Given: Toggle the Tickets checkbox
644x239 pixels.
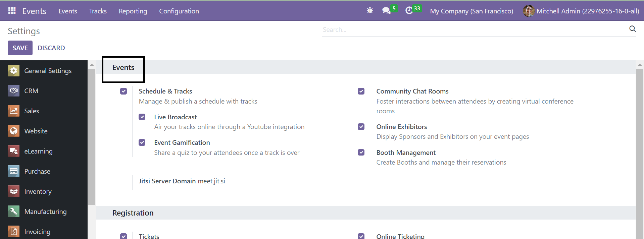Looking at the screenshot, I should point(123,236).
